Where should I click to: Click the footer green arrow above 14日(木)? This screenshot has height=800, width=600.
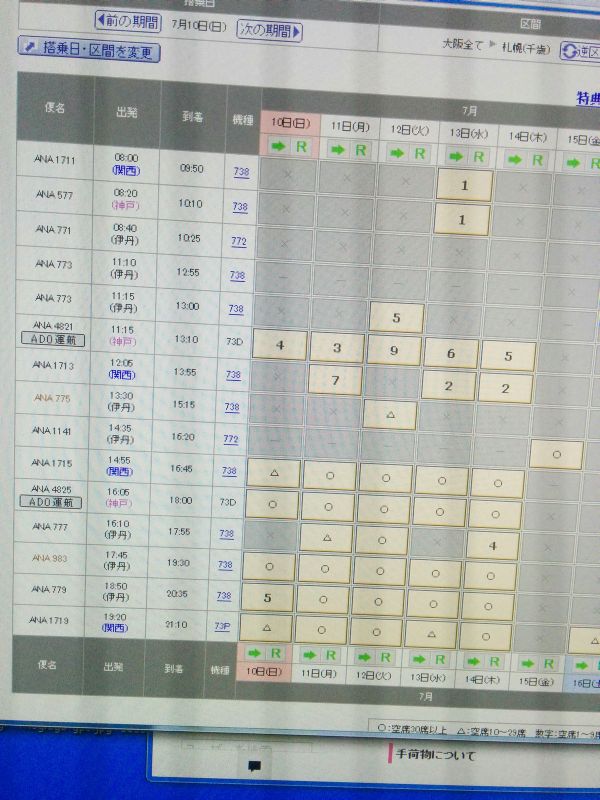[x=473, y=661]
